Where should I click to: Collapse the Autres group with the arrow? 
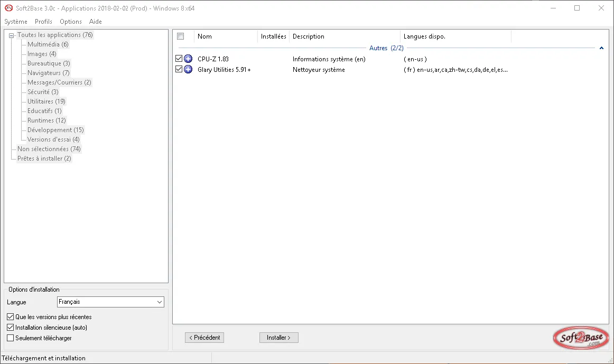601,48
